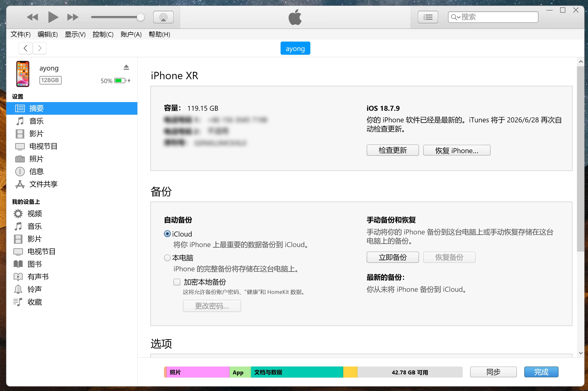This screenshot has height=391, width=588.
Task: Open the 帮助(H) menu
Action: tap(159, 34)
